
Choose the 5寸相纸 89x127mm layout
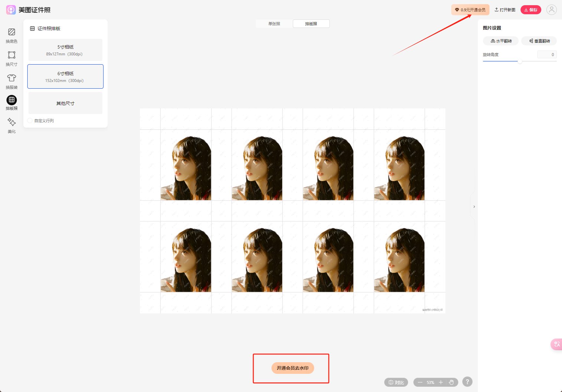(x=65, y=50)
